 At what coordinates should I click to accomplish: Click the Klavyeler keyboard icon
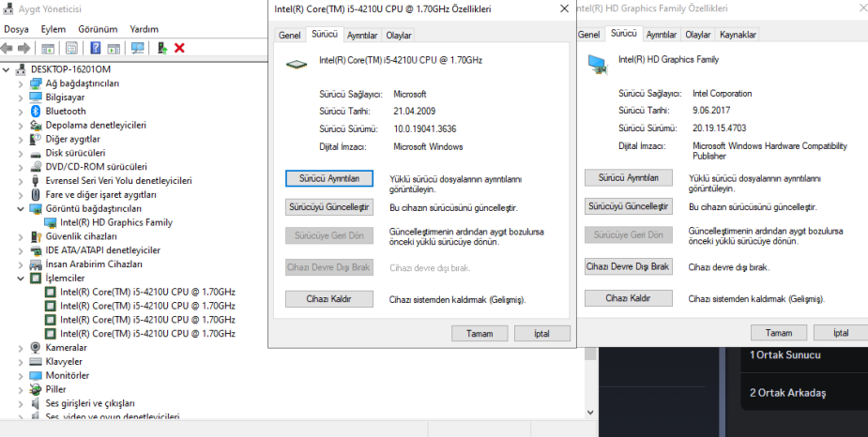36,361
